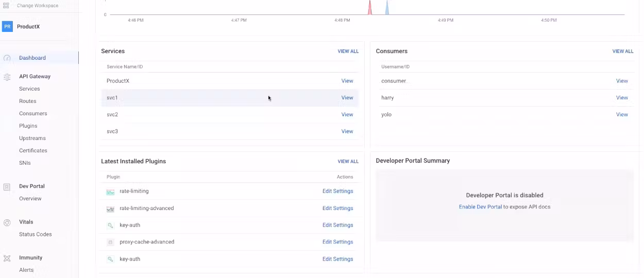Screen dimensions: 644x278
Task: Edit settings for proxy-cache-advanced plugin
Action: 337,242
